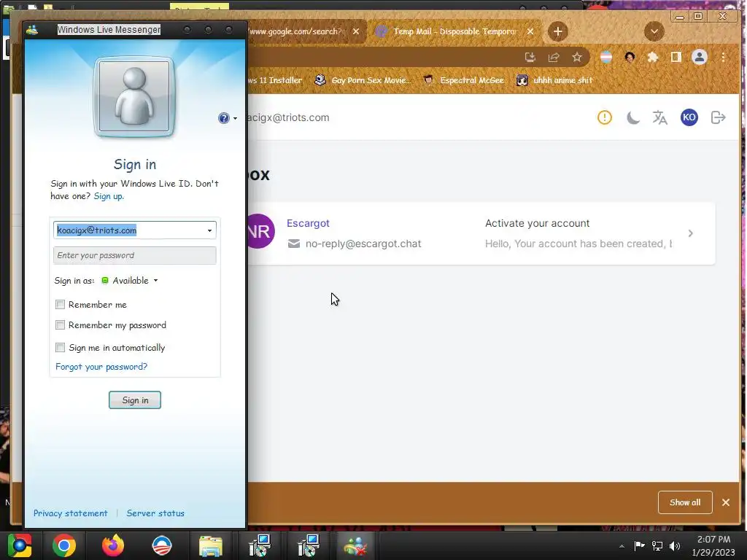Open the Activate your account email

pos(538,223)
